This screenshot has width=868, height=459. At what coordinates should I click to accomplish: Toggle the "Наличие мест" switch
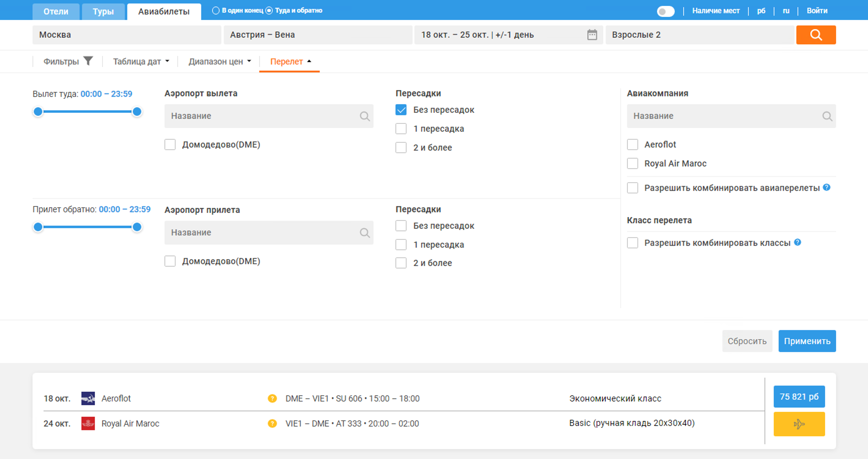(x=665, y=11)
